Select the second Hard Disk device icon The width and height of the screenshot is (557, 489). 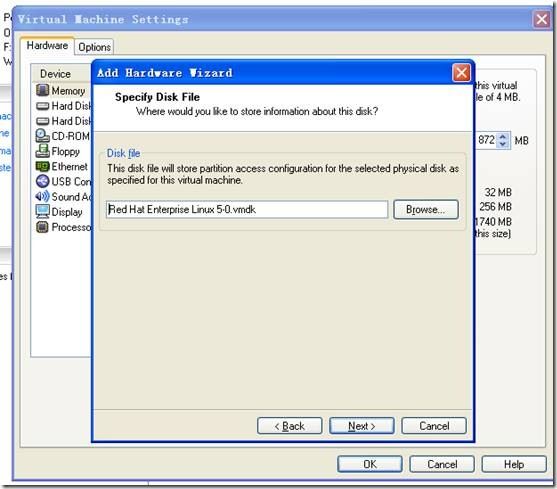[43, 121]
